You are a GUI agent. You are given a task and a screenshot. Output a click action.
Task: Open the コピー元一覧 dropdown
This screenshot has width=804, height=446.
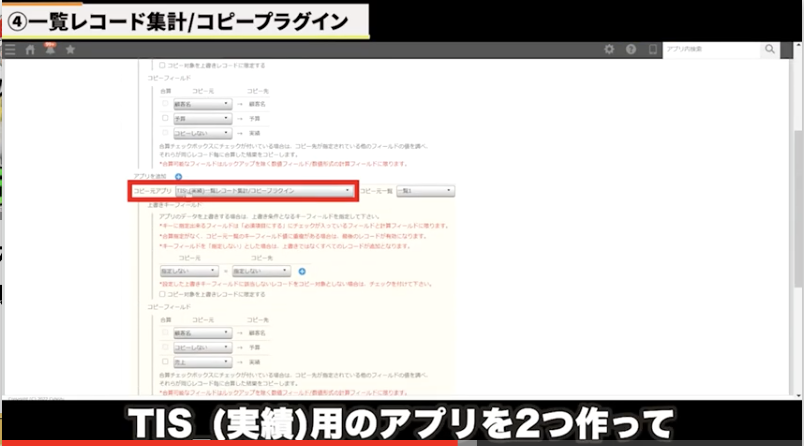tap(424, 190)
